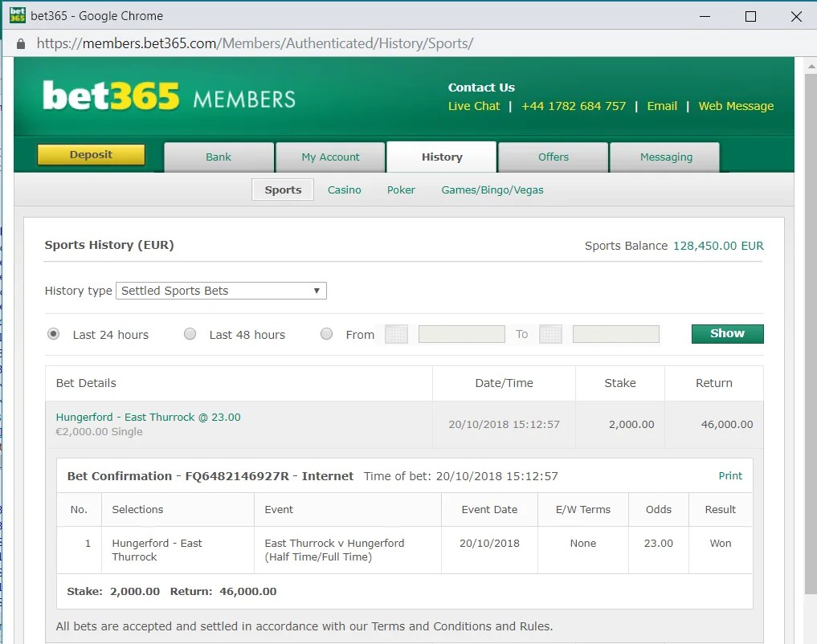Image resolution: width=817 pixels, height=644 pixels.
Task: Click the bet365 Members logo
Action: (x=169, y=96)
